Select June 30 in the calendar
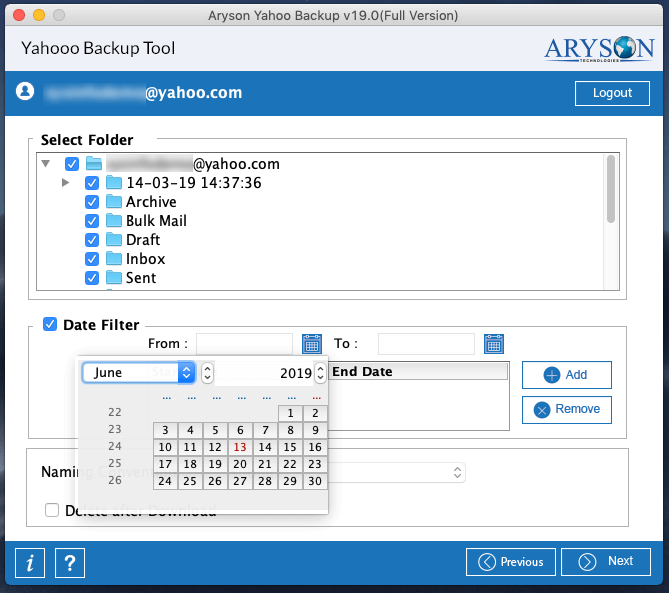This screenshot has height=593, width=669. click(x=315, y=481)
